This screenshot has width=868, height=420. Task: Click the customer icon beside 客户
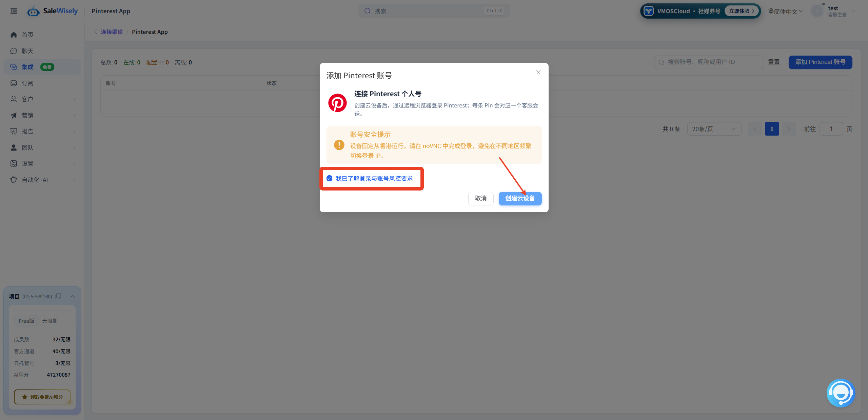tap(14, 99)
